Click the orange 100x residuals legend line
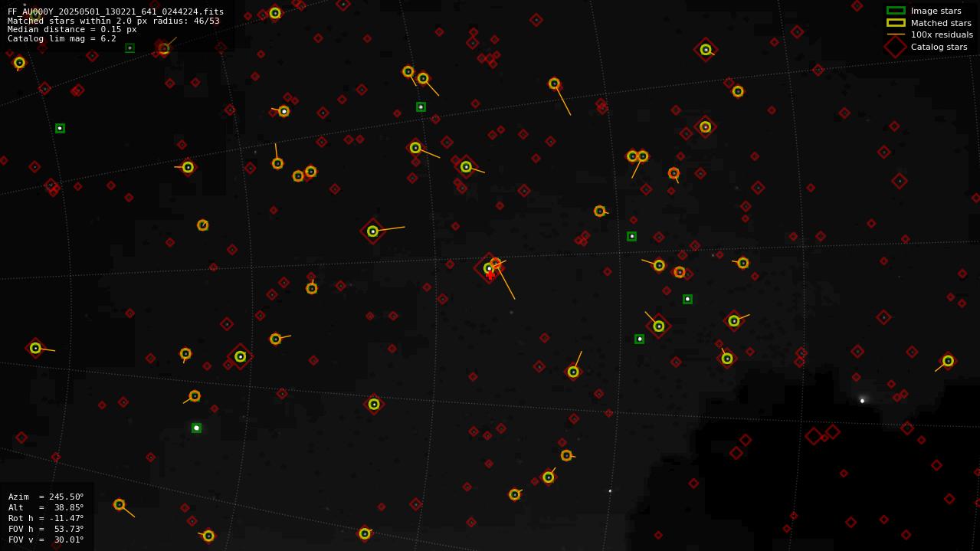980x551 pixels. (896, 34)
